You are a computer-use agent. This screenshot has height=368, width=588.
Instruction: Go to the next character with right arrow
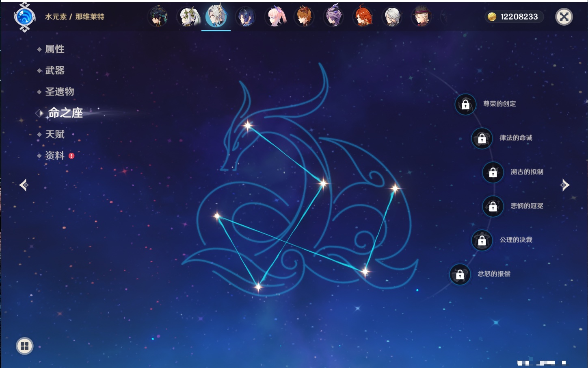coord(565,185)
